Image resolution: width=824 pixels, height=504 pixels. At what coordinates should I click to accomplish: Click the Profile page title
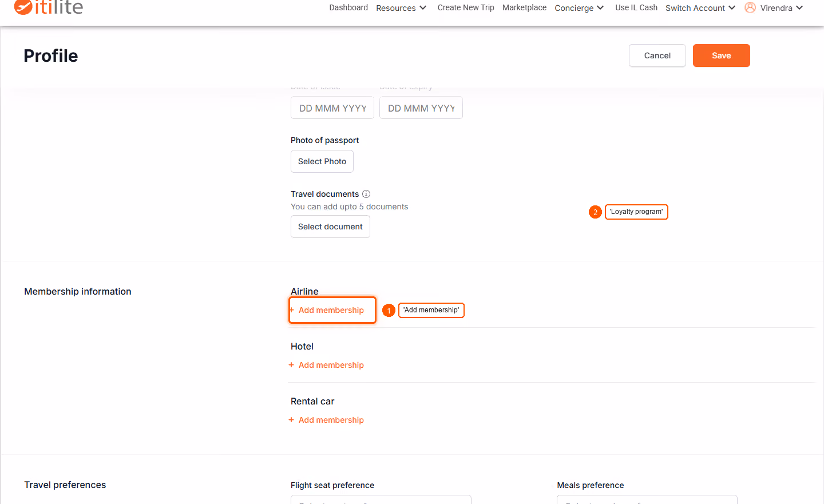pos(51,55)
